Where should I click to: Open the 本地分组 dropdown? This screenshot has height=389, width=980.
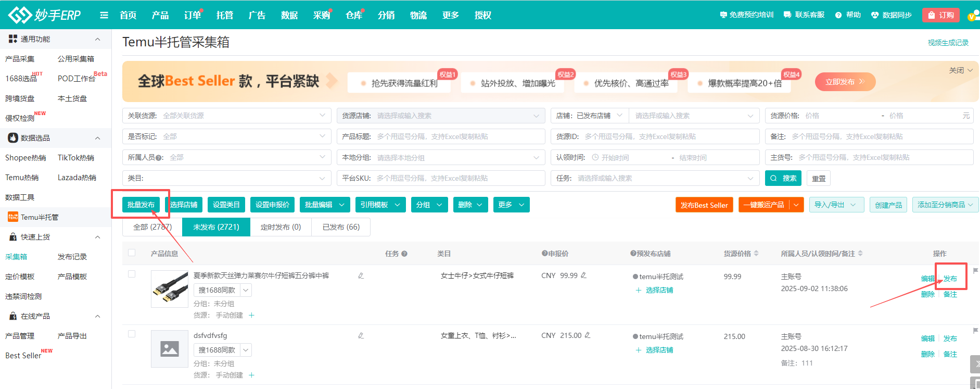click(x=441, y=157)
